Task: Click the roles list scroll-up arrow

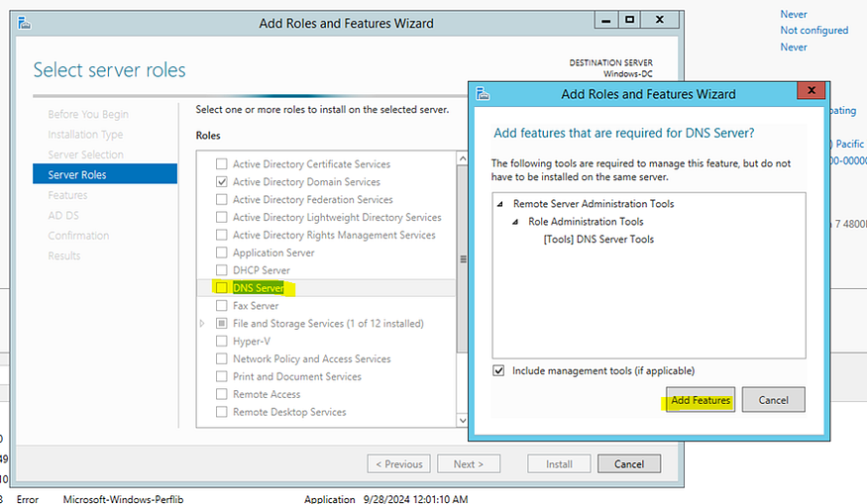Action: (x=463, y=158)
